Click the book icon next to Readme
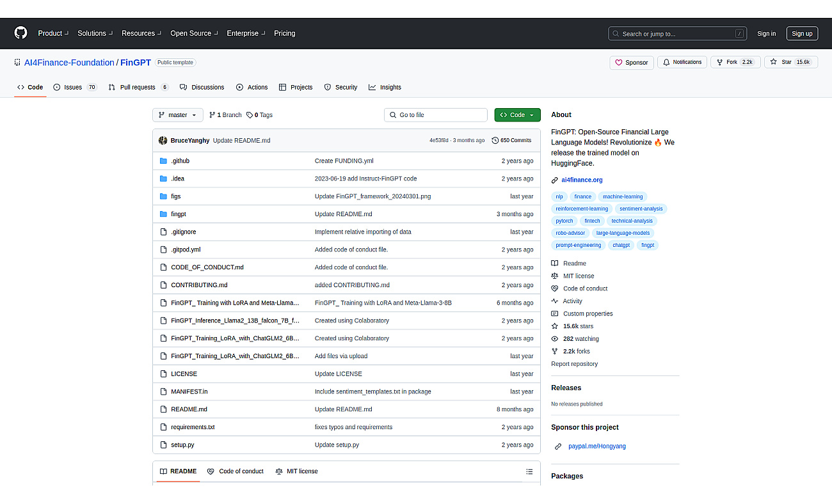 pos(555,264)
